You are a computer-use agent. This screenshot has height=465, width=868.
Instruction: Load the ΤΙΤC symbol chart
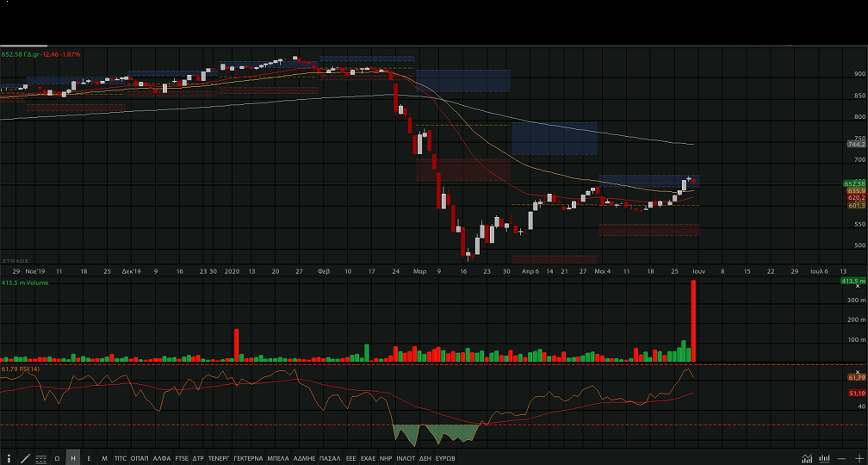click(121, 458)
